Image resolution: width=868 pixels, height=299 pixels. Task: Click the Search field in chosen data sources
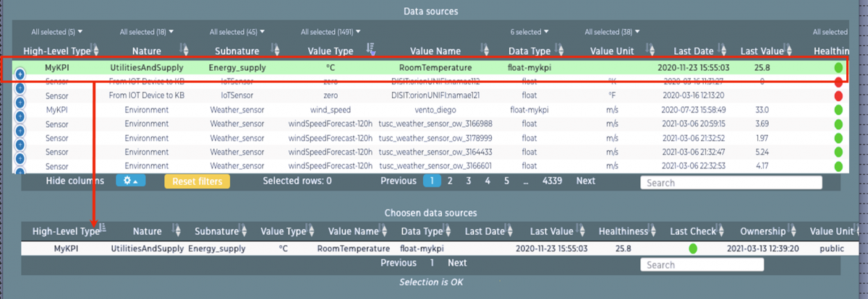(702, 265)
